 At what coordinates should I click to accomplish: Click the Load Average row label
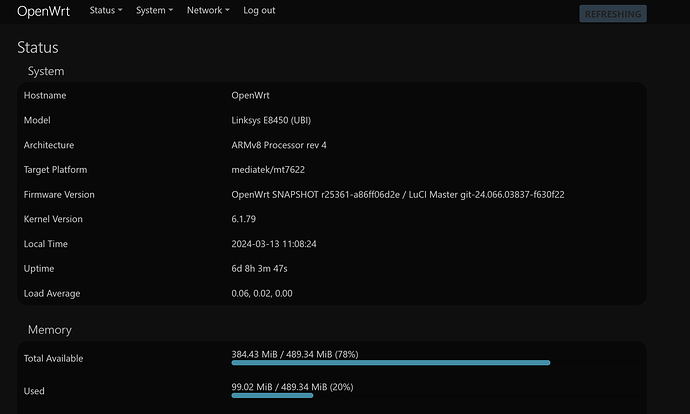click(x=52, y=293)
